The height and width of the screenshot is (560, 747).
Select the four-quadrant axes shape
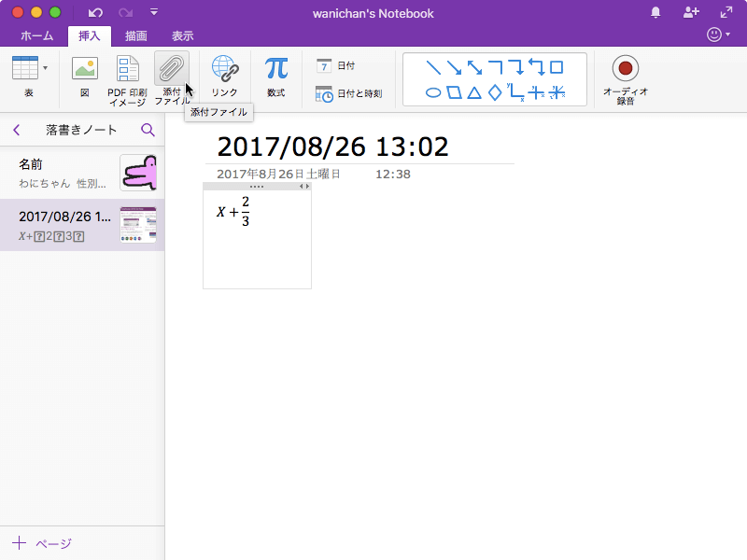point(536,92)
